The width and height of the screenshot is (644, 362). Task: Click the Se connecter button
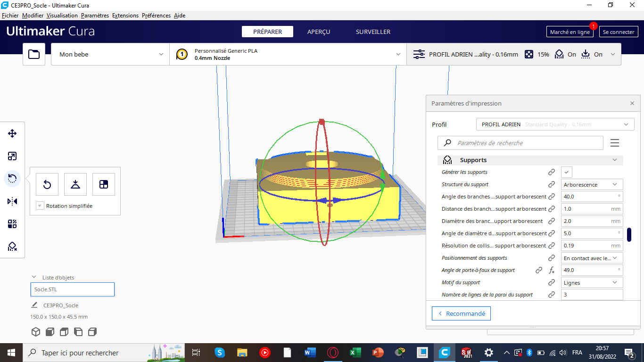pos(619,32)
